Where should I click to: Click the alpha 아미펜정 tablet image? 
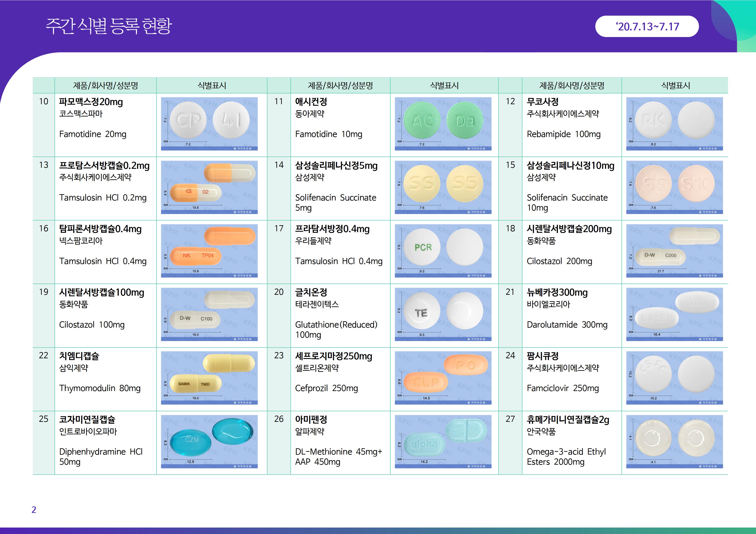(443, 441)
